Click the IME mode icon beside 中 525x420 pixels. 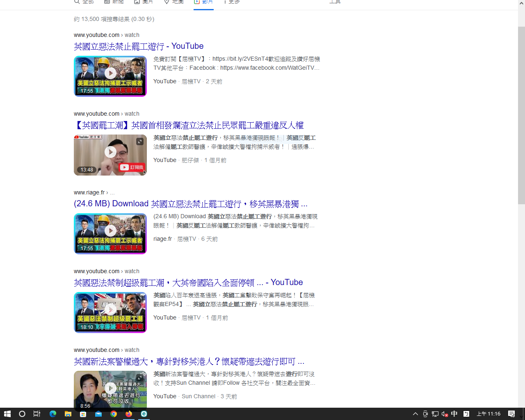coord(466,414)
